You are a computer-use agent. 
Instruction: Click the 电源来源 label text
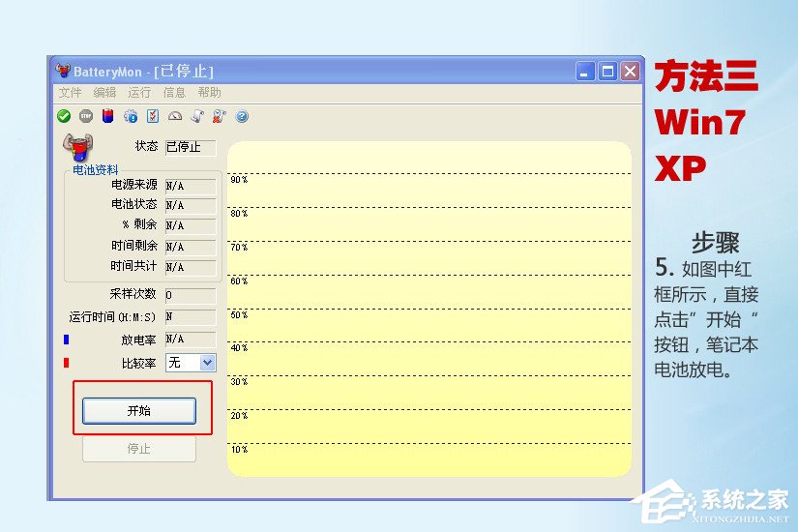point(134,185)
